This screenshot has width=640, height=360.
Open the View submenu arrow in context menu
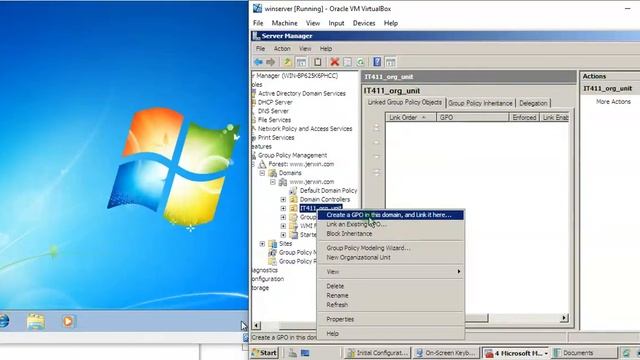point(459,272)
